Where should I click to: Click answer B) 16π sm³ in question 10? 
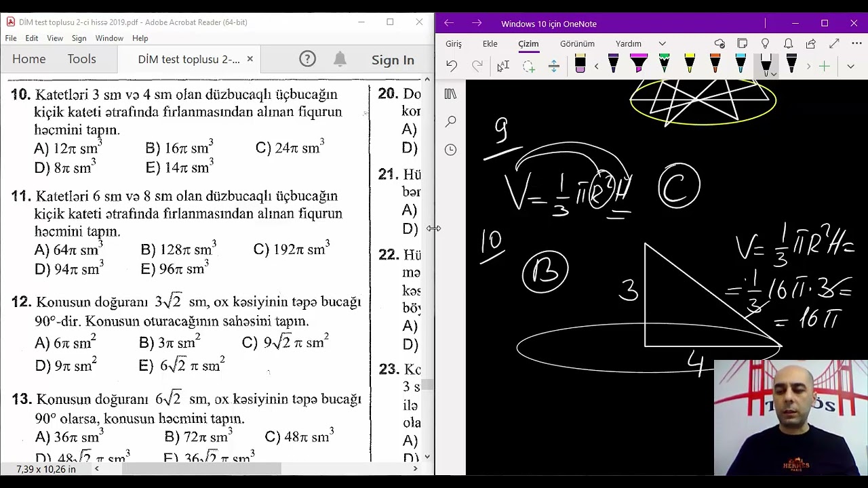[179, 147]
